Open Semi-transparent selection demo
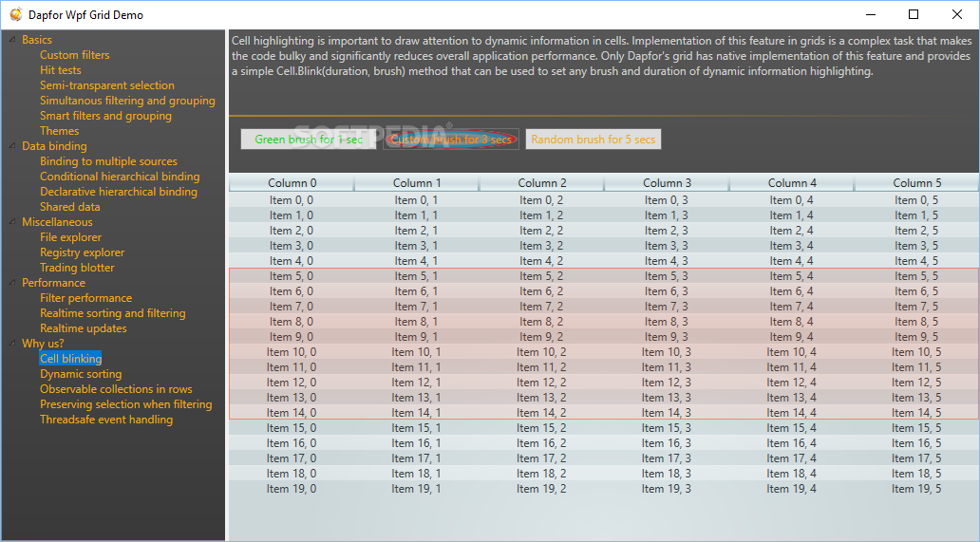The width and height of the screenshot is (980, 542). click(107, 84)
